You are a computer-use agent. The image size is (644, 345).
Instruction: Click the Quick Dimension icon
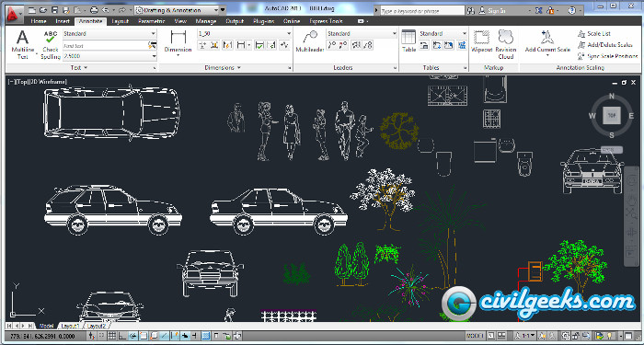click(227, 45)
